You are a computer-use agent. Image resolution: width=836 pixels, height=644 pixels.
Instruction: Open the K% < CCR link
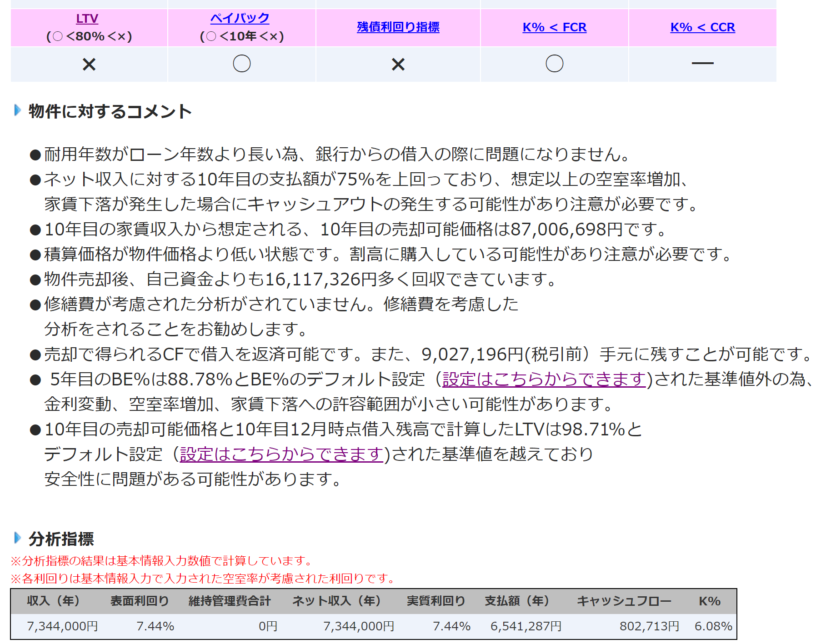pos(702,27)
